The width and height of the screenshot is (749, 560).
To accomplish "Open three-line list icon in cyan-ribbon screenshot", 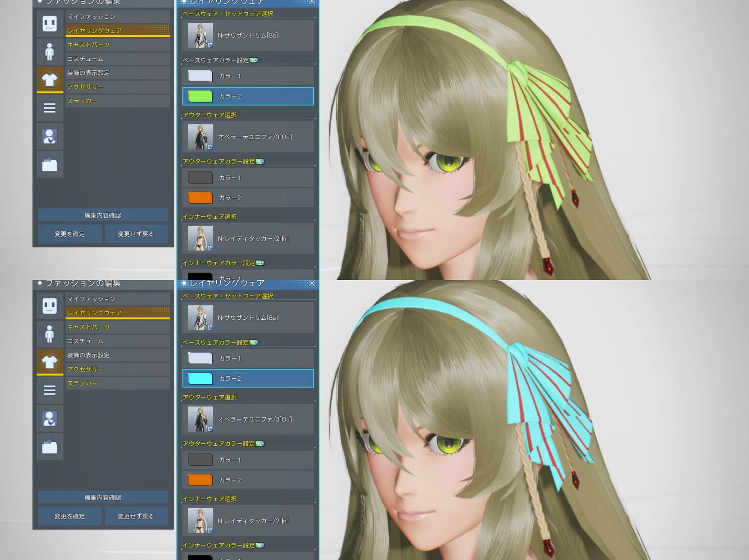I will 50,390.
